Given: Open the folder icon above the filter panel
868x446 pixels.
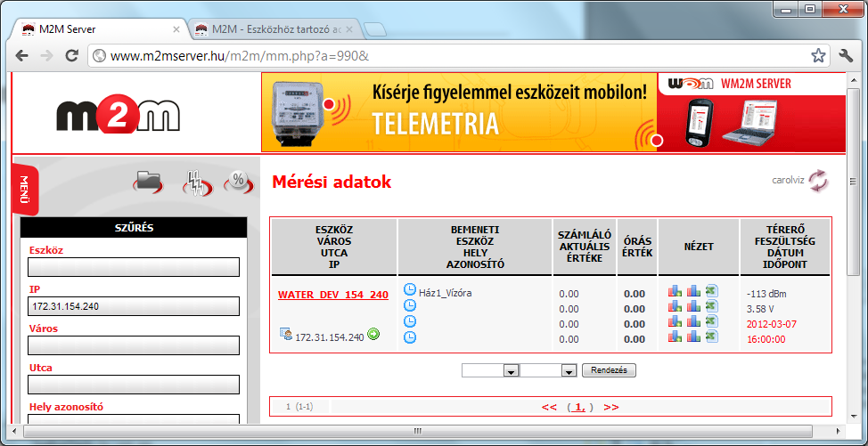Looking at the screenshot, I should tap(148, 182).
